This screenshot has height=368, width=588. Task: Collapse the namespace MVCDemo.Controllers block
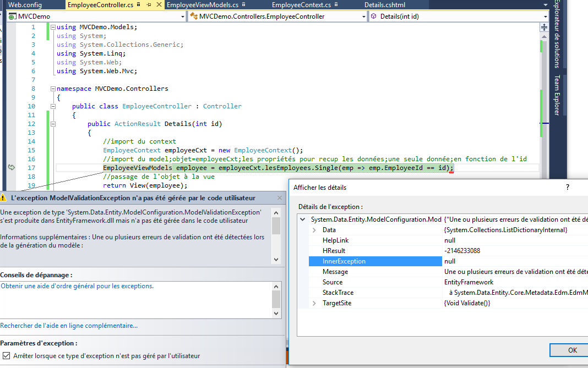[52, 89]
